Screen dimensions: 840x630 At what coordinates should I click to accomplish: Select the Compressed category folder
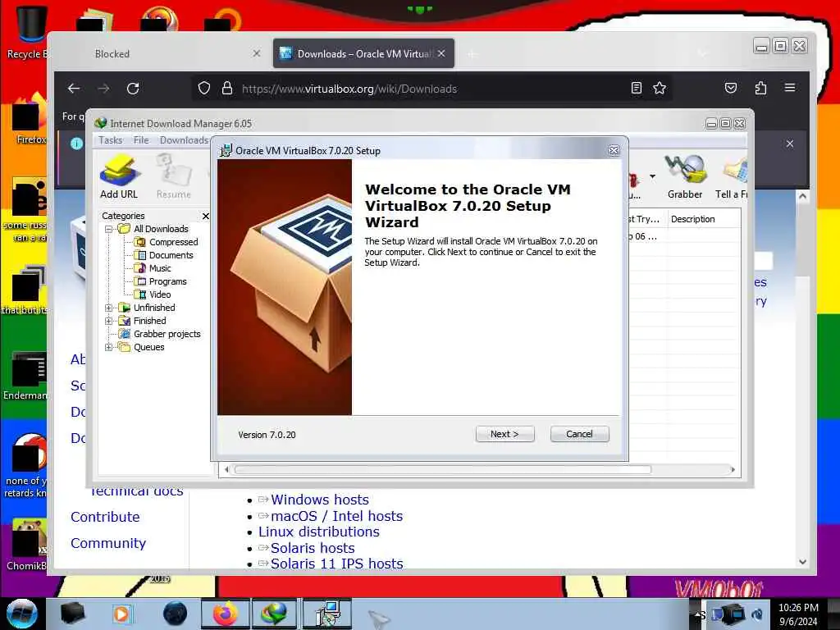(173, 242)
